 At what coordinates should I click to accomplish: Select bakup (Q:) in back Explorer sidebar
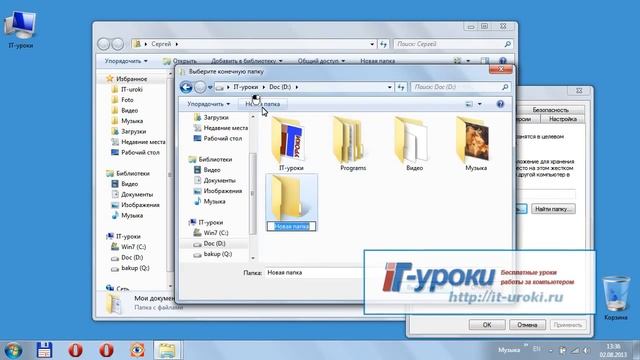[x=130, y=268]
